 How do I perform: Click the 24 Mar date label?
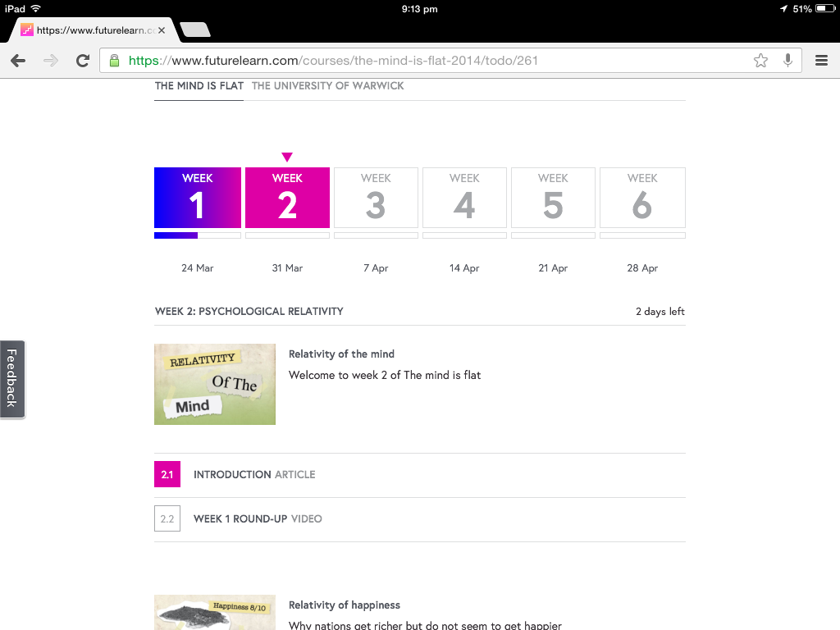click(198, 268)
